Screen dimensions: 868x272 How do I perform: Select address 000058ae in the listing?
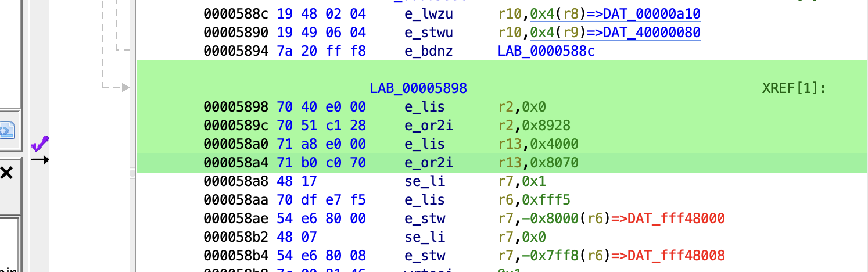(236, 219)
